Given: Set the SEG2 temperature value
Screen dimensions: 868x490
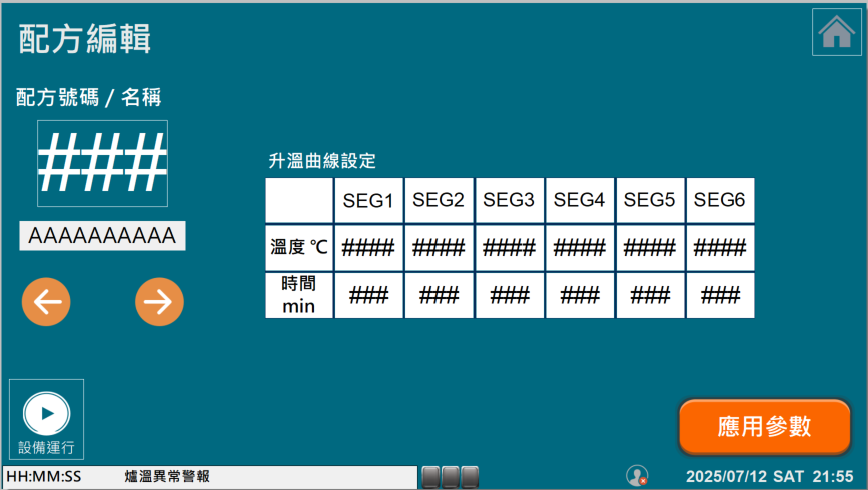Looking at the screenshot, I should click(x=439, y=248).
